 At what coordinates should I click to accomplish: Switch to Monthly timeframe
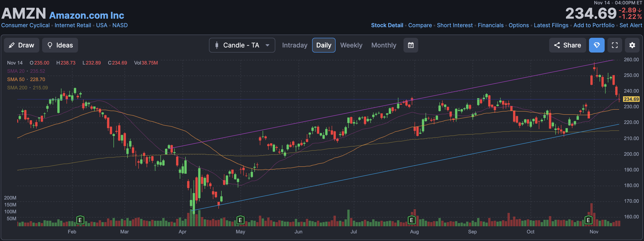(384, 45)
